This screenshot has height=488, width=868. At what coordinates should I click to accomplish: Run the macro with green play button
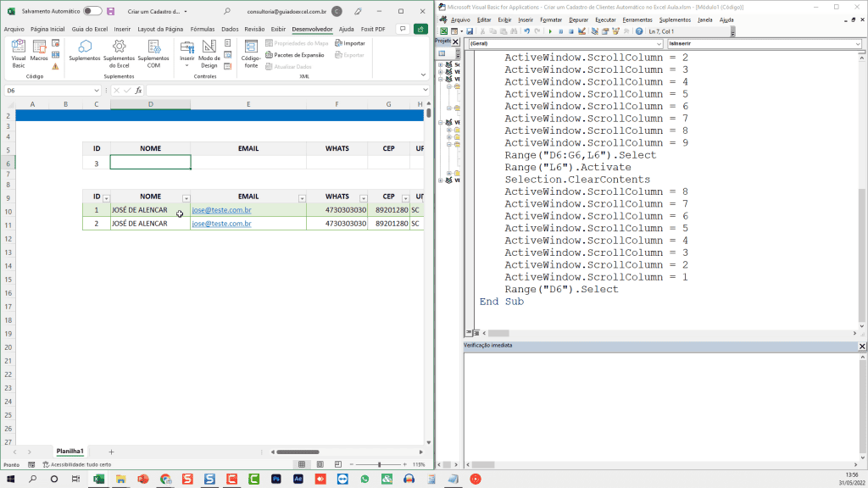(x=550, y=31)
